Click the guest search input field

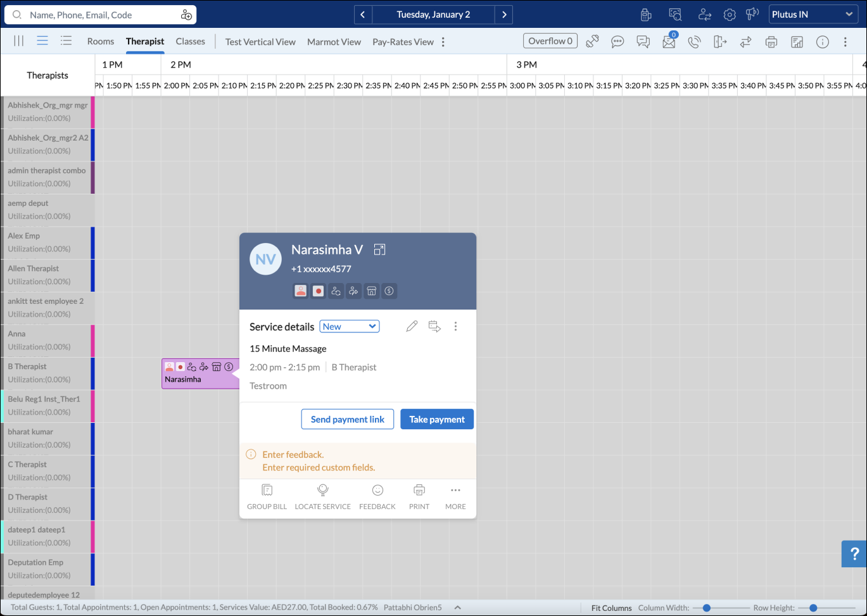[x=101, y=15]
